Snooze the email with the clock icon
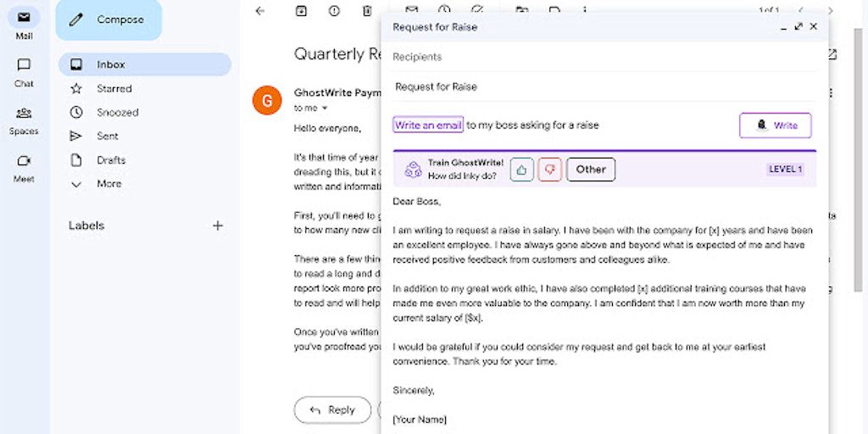The width and height of the screenshot is (868, 434). point(444,8)
